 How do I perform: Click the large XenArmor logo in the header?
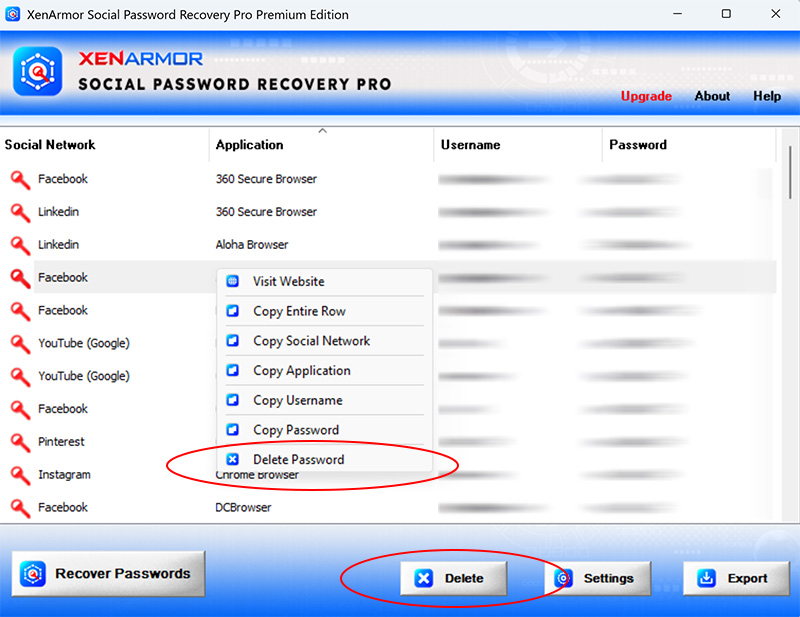coord(38,71)
